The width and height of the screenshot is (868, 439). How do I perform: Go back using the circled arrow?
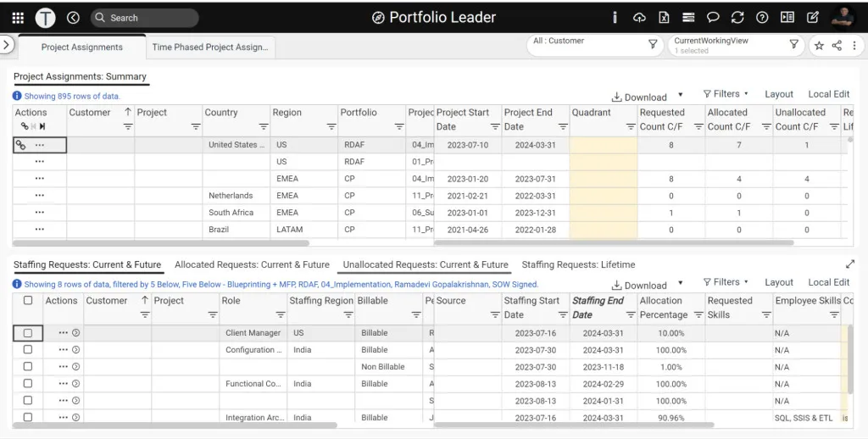[73, 18]
